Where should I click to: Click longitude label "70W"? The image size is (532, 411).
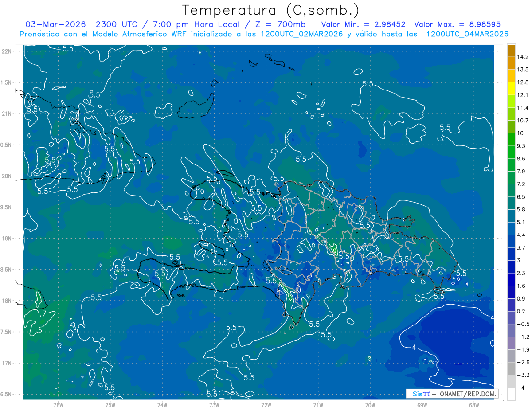[370, 405]
